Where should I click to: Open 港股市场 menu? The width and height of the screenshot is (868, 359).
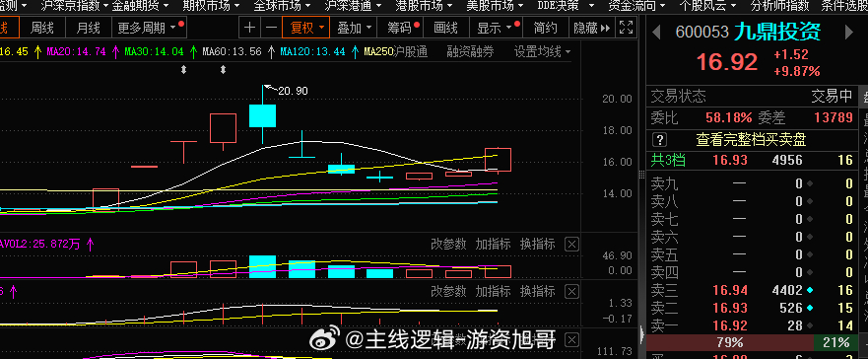pyautogui.click(x=424, y=6)
